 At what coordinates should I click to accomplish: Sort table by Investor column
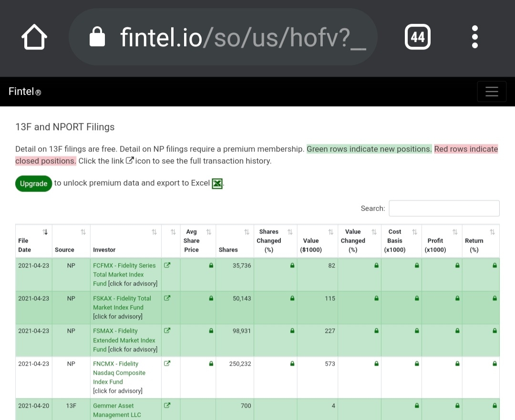click(125, 241)
